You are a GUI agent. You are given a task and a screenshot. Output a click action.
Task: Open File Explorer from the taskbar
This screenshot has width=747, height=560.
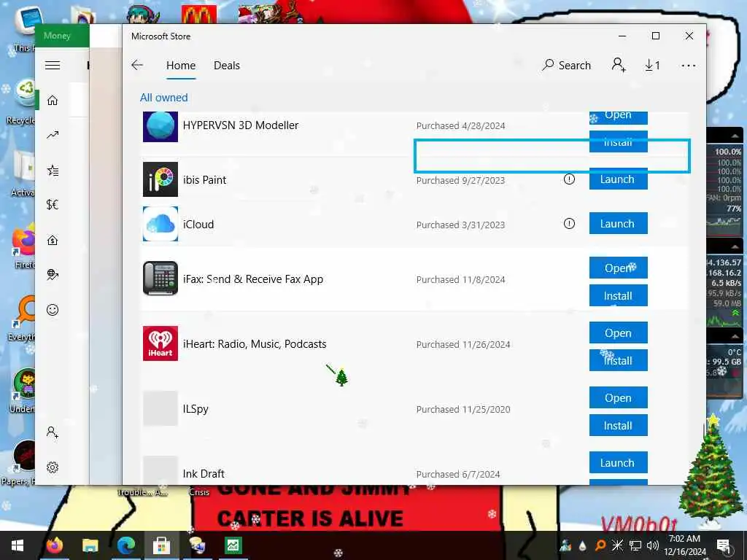point(90,545)
